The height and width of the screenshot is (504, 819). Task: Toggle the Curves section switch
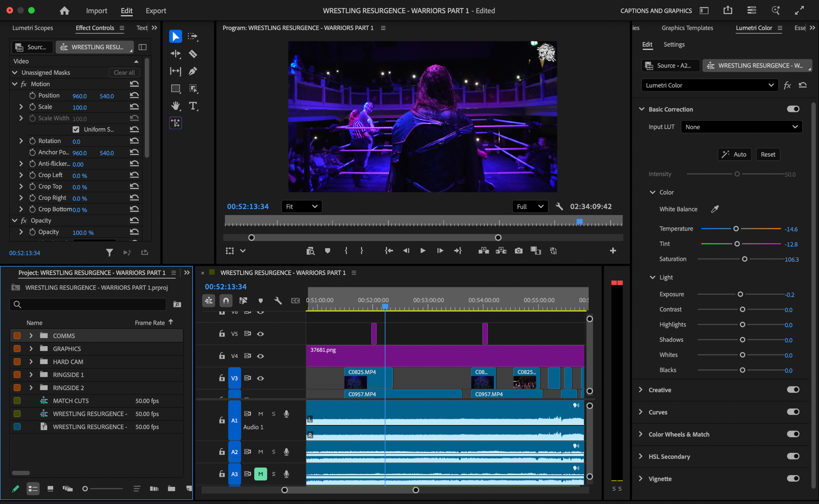point(793,412)
